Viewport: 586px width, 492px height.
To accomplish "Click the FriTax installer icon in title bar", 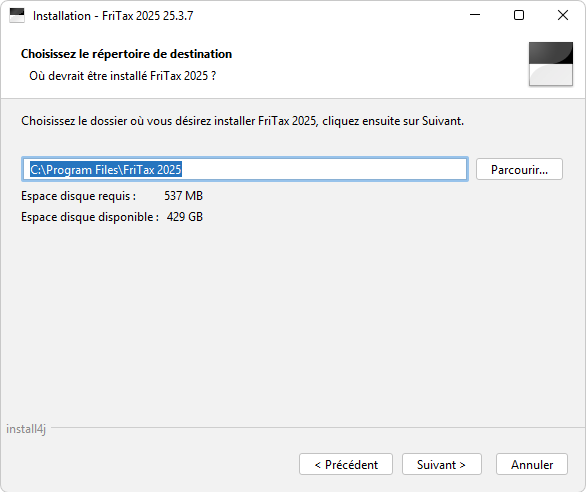I will tap(17, 16).
